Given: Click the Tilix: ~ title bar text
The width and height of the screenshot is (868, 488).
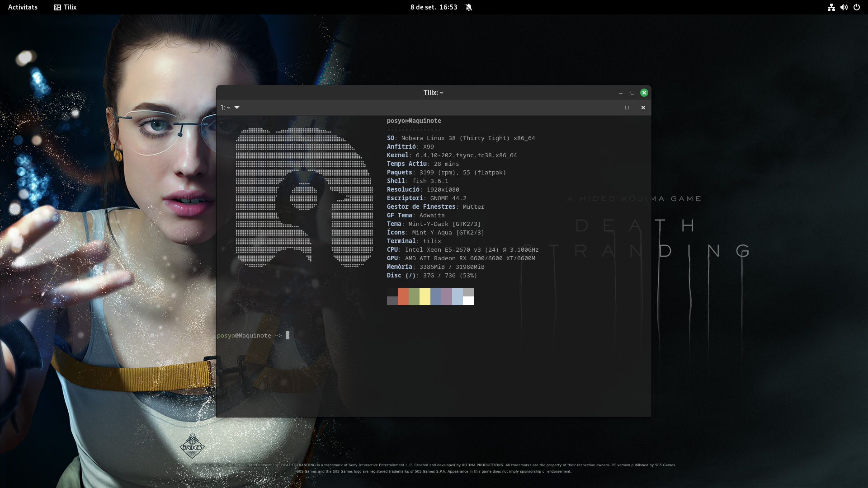Looking at the screenshot, I should pyautogui.click(x=433, y=93).
